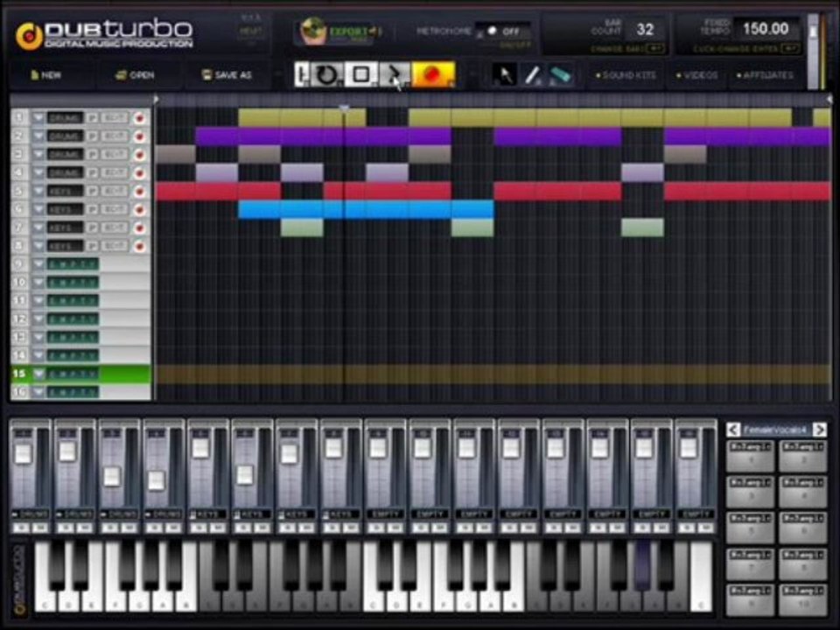Click the P button on track 3
Viewport: 840px width, 630px height.
pos(93,154)
